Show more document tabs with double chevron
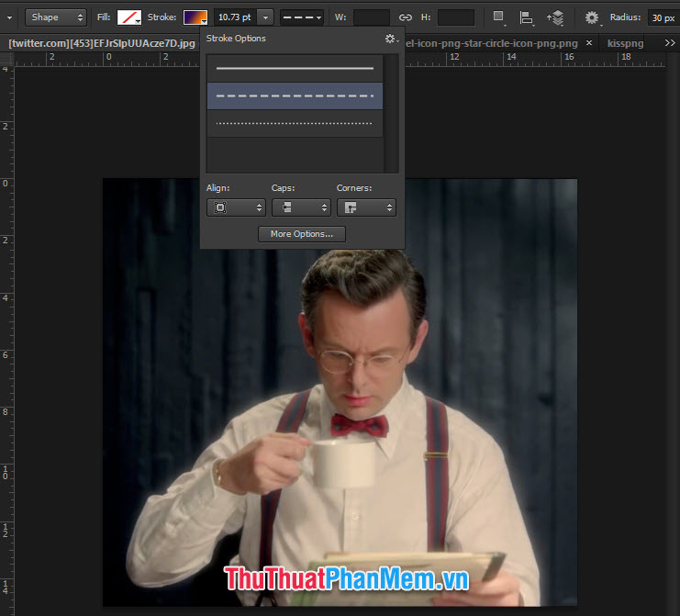This screenshot has height=616, width=680. (x=670, y=43)
